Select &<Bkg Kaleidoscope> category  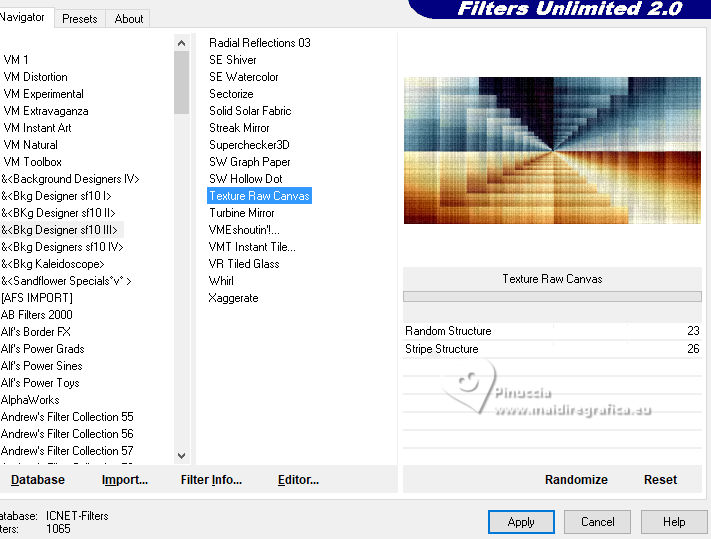[53, 264]
